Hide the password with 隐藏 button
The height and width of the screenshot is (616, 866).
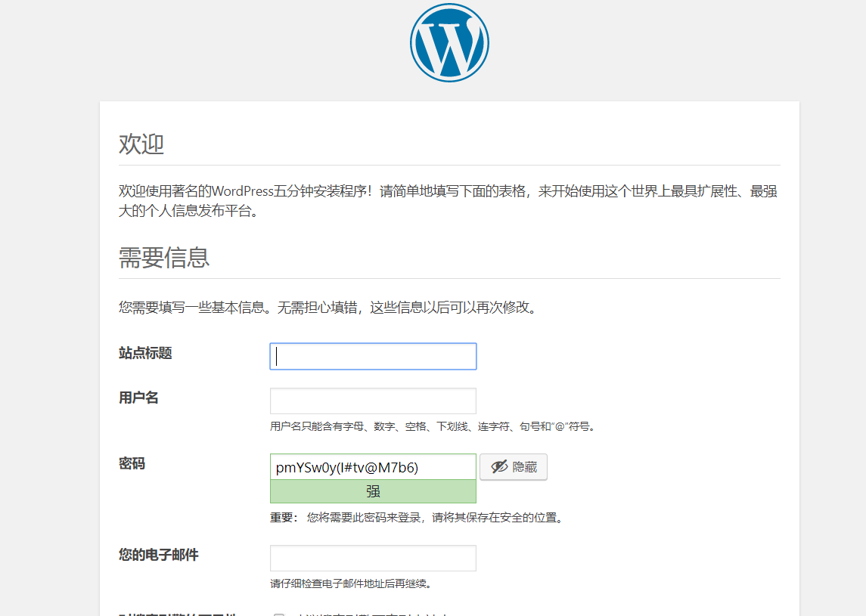point(513,467)
